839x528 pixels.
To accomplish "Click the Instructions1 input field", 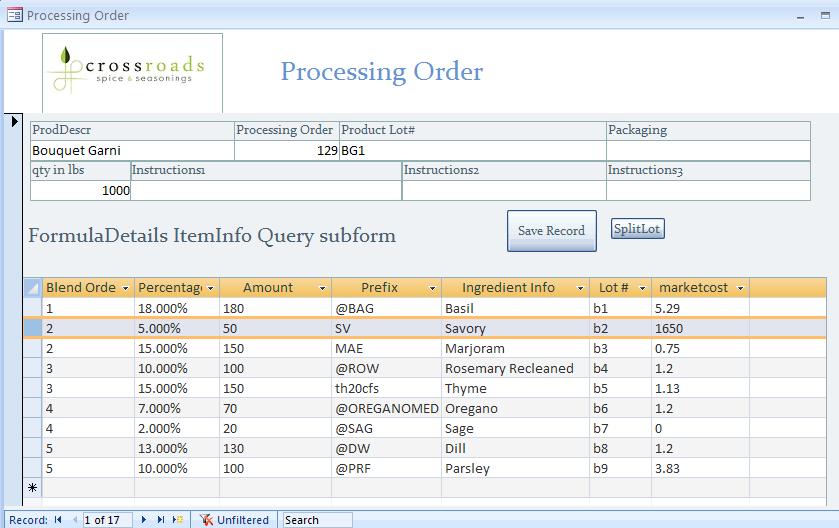I will click(265, 190).
